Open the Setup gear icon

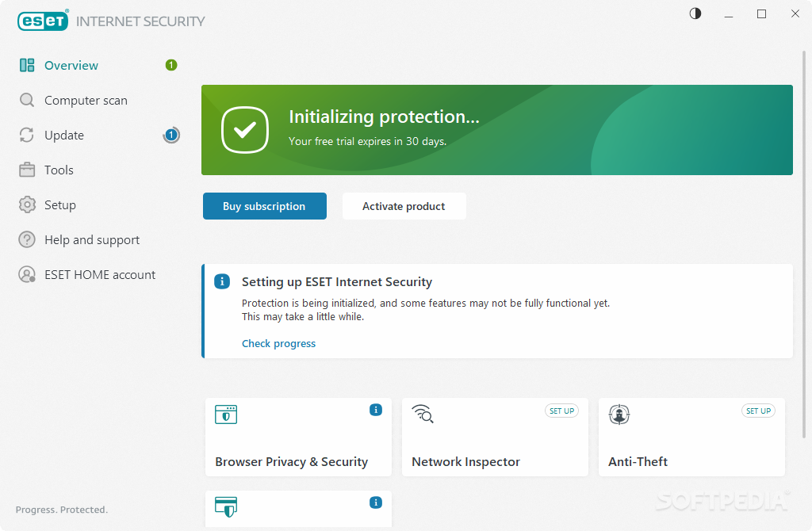tap(26, 204)
